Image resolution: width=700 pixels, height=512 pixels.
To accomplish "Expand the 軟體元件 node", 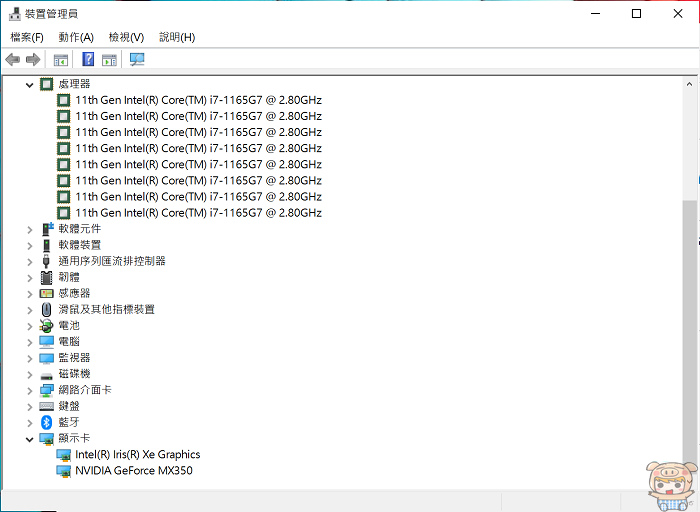I will coord(30,229).
